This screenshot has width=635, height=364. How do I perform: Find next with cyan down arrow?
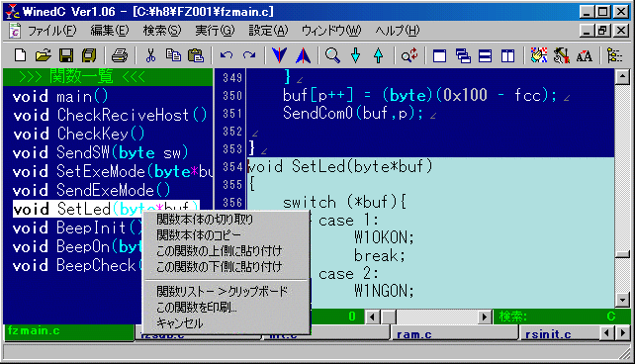(355, 55)
